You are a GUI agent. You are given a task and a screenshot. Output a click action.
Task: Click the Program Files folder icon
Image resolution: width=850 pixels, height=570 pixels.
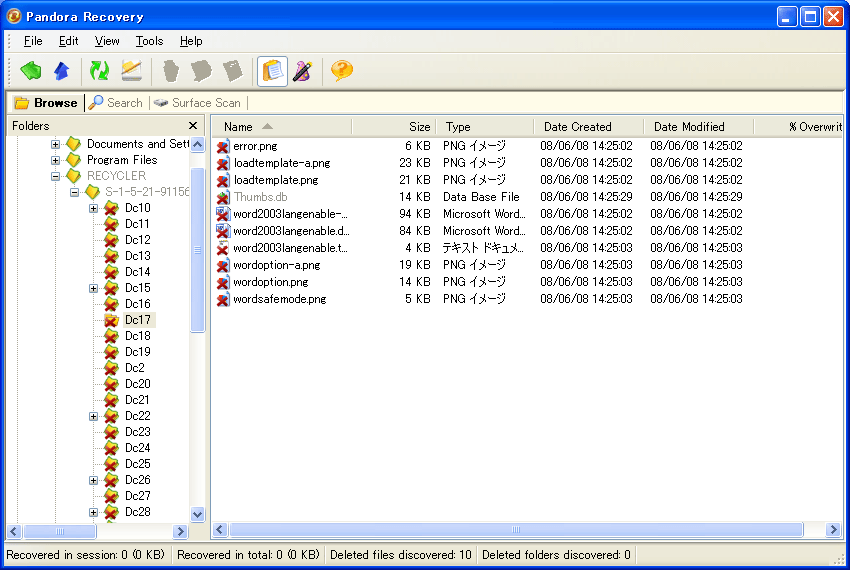pos(73,160)
